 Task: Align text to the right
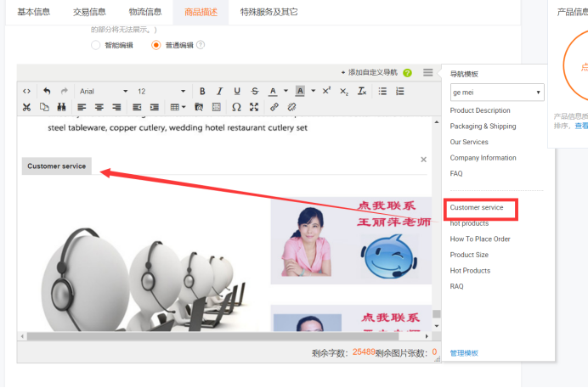click(x=116, y=108)
